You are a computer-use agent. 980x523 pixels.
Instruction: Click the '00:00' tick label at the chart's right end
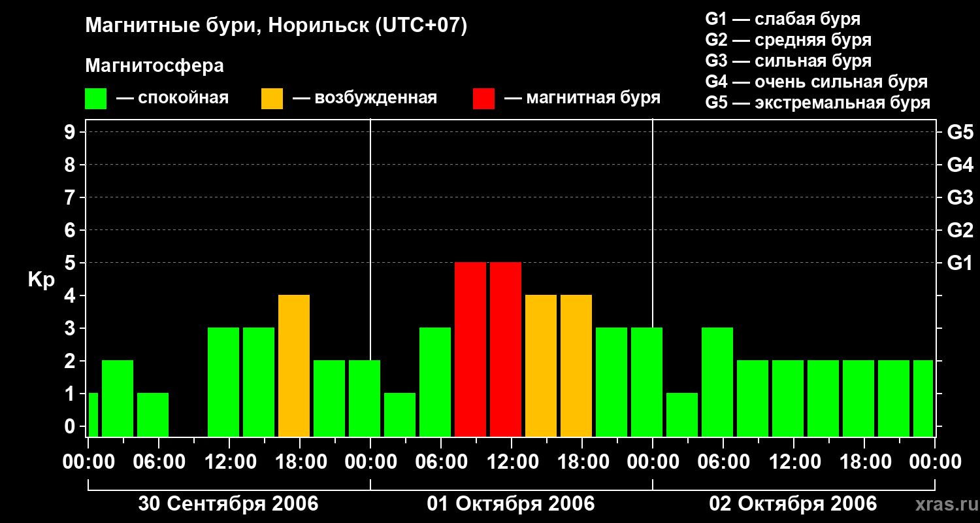(x=935, y=462)
